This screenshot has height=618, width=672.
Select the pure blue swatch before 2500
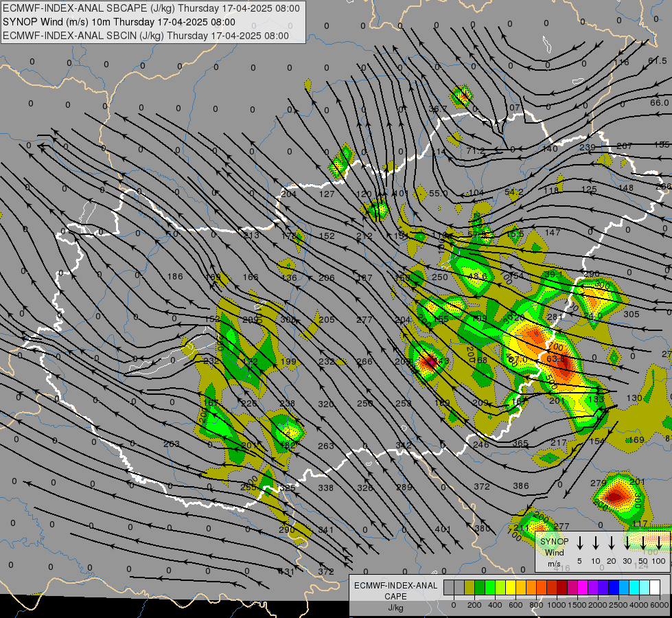613,588
